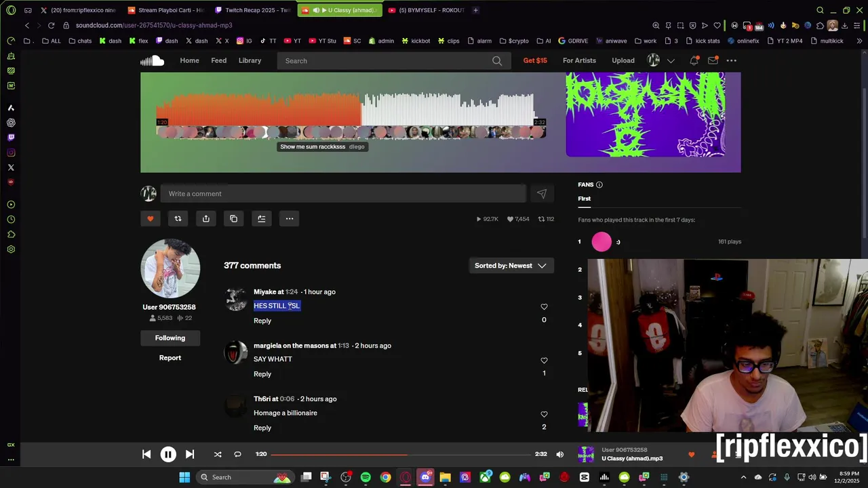Screen dimensions: 868x488
Task: Click the soundcloud.com address bar
Action: coord(153,25)
